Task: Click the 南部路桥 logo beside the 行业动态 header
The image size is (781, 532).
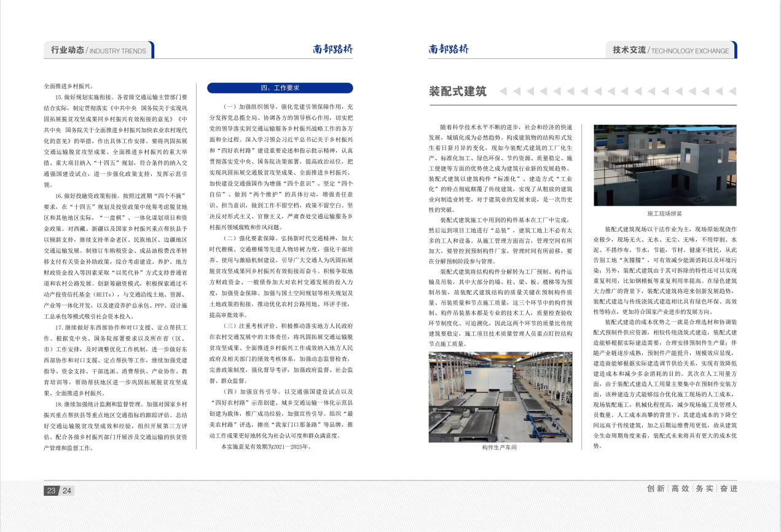Action: [x=333, y=49]
